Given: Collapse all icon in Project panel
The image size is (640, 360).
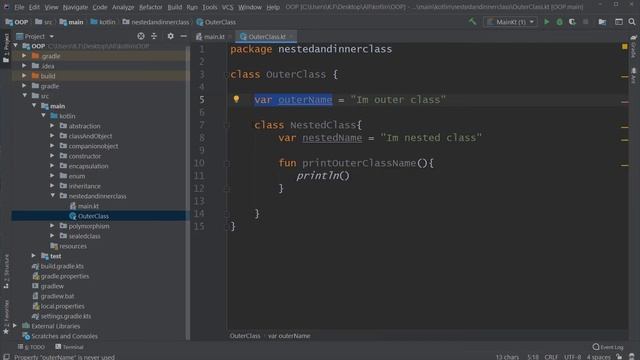Looking at the screenshot, I should point(154,36).
